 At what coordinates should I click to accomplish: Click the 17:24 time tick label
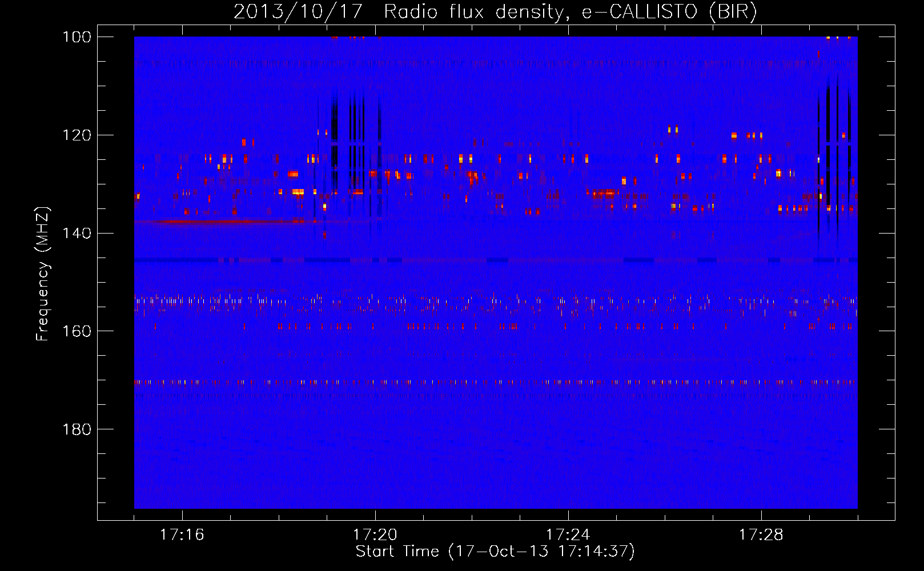pyautogui.click(x=568, y=535)
